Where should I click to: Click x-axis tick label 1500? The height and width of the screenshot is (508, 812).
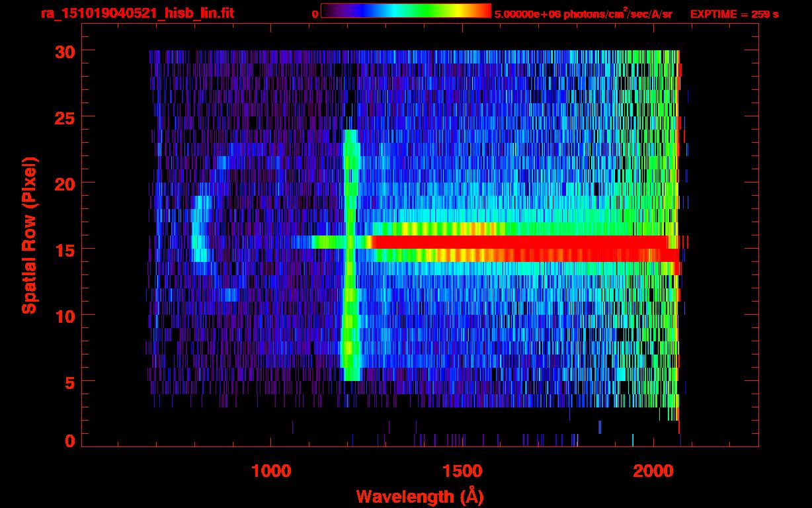462,471
